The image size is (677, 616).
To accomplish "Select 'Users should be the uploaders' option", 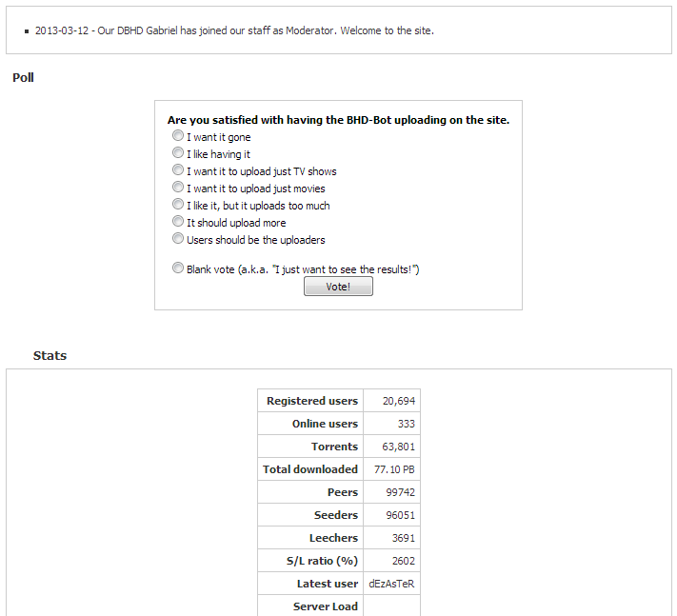I will [x=178, y=238].
